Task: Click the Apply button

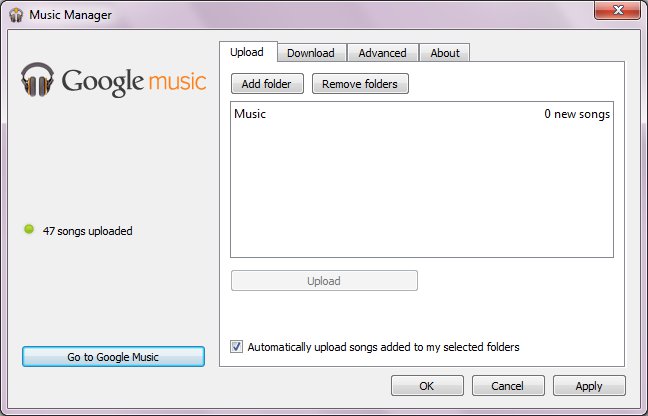Action: pyautogui.click(x=589, y=386)
